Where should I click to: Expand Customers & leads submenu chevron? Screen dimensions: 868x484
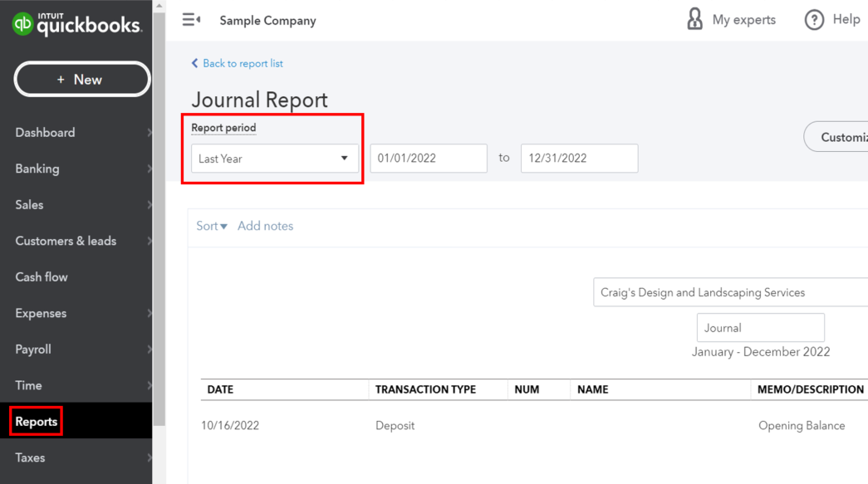click(x=150, y=241)
